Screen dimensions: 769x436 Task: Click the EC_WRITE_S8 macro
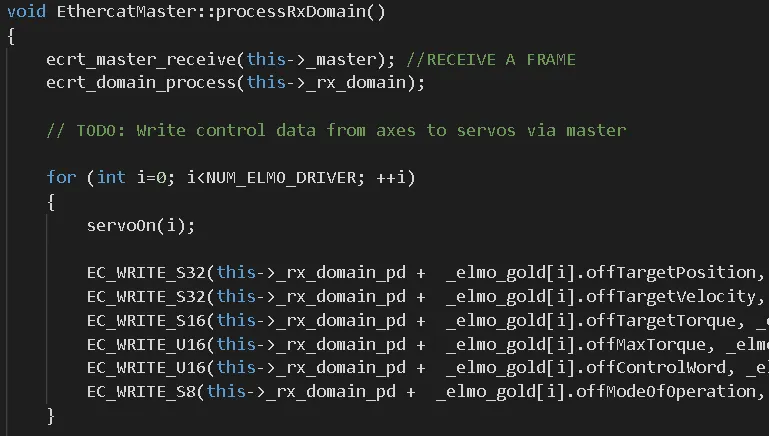coord(141,391)
